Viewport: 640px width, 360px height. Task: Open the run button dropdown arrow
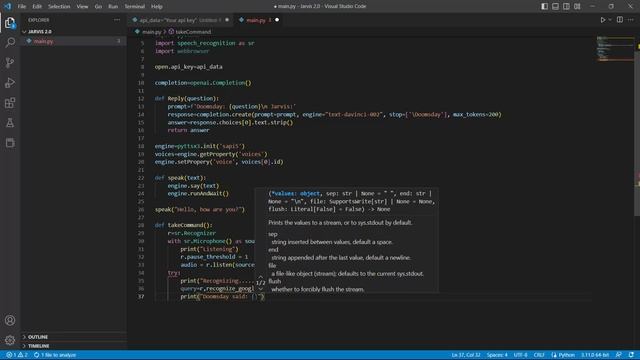point(610,20)
